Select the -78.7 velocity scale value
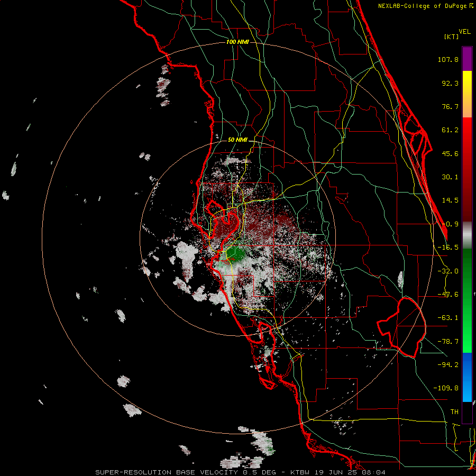Image resolution: width=476 pixels, height=476 pixels. [448, 342]
